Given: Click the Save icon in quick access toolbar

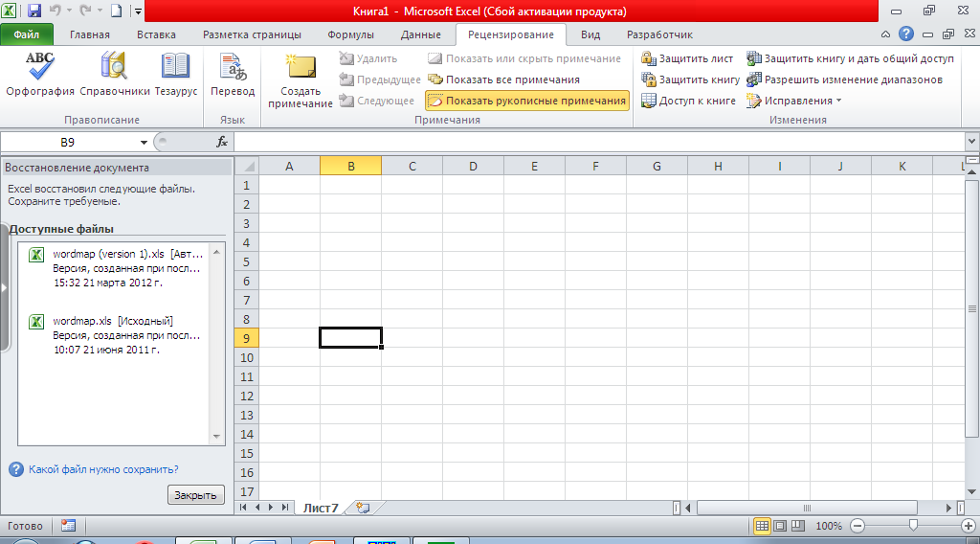Looking at the screenshot, I should click(x=33, y=11).
